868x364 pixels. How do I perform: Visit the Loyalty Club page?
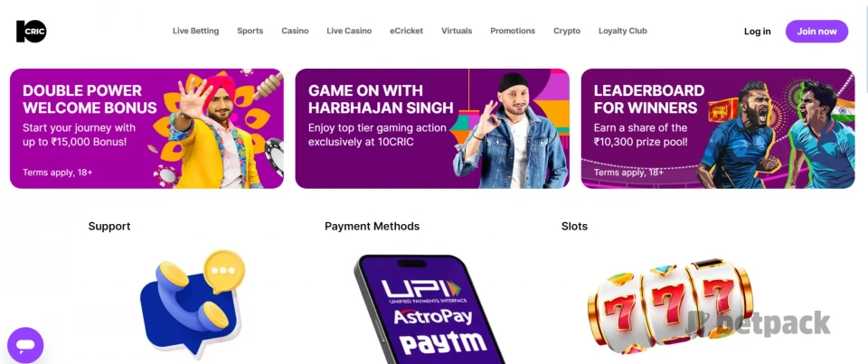[623, 31]
